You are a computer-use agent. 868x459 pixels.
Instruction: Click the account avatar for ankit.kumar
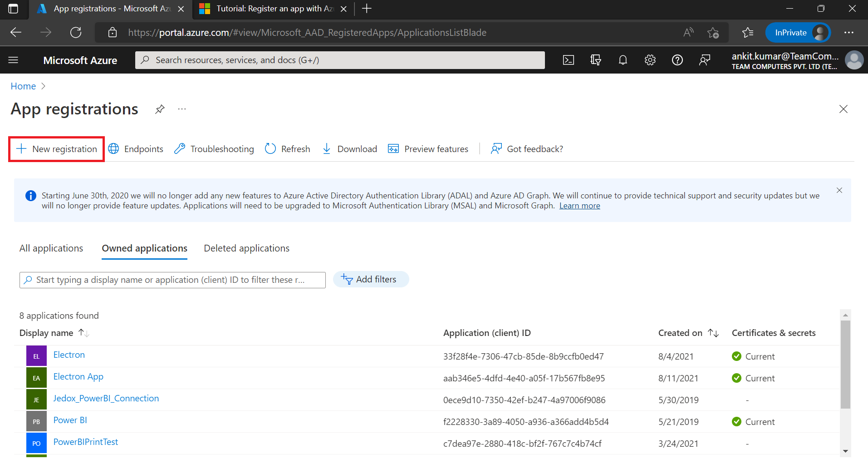pos(854,60)
